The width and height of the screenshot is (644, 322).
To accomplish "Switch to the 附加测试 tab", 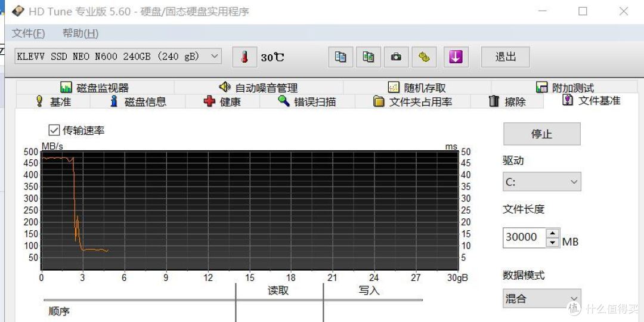I will click(x=565, y=88).
